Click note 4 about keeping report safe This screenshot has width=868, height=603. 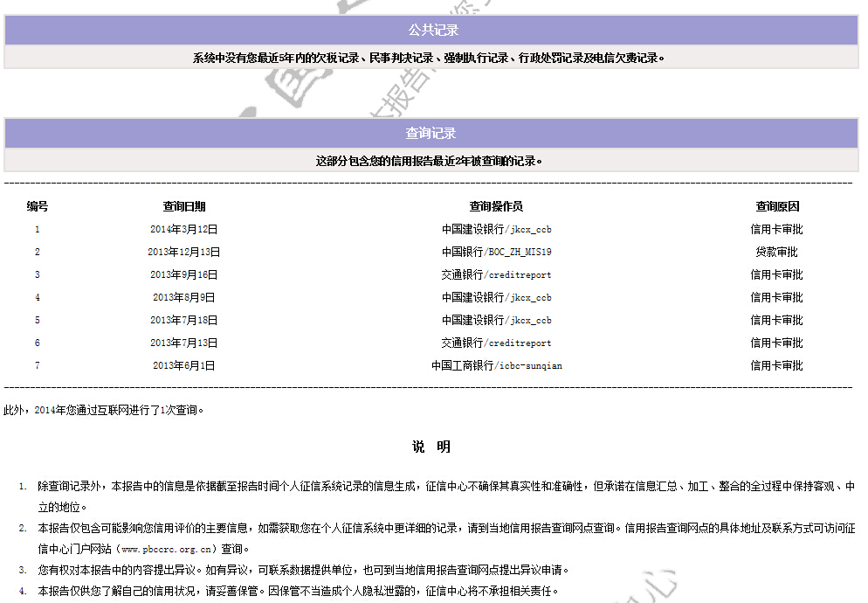point(299,591)
